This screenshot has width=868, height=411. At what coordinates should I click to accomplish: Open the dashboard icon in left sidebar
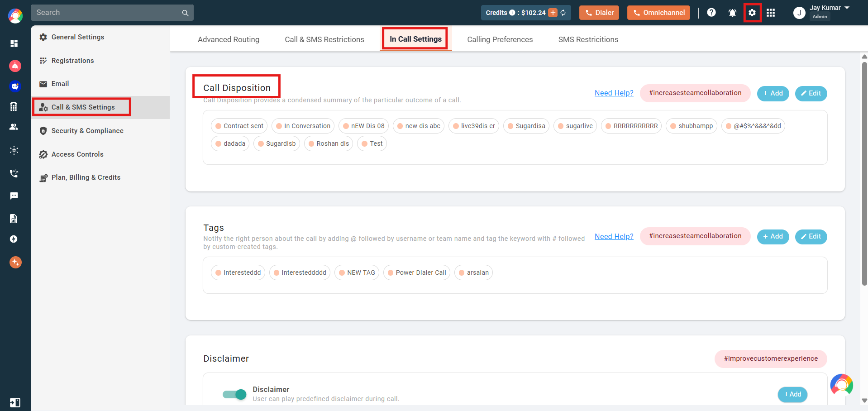(14, 43)
